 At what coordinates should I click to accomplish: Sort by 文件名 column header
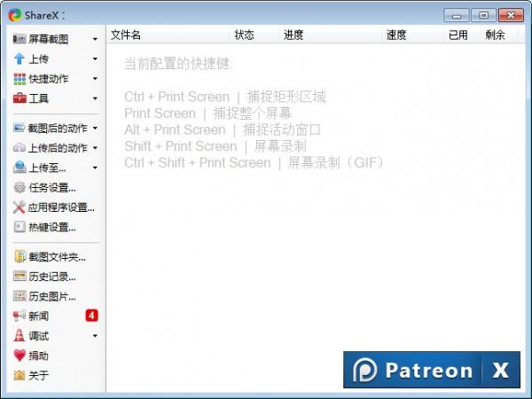tap(168, 35)
